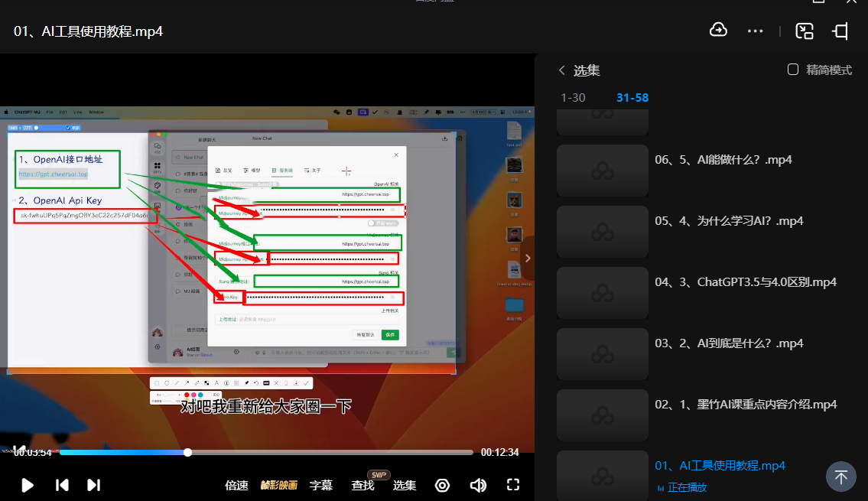Screen dimensions: 868x501
Task: Click the cloud transfer icon in header
Action: coord(718,31)
